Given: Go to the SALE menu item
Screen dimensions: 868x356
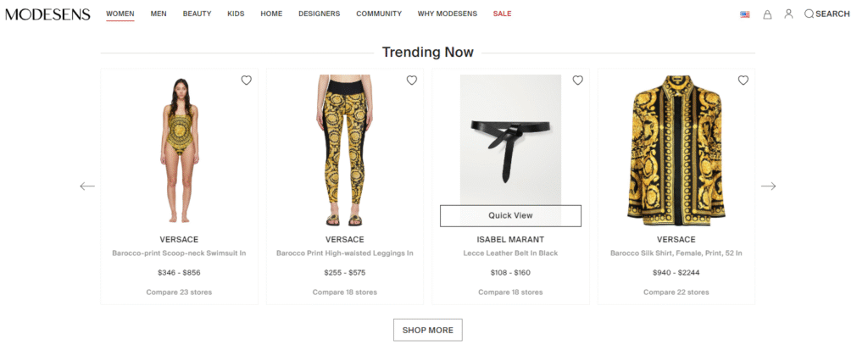Looking at the screenshot, I should coord(502,14).
